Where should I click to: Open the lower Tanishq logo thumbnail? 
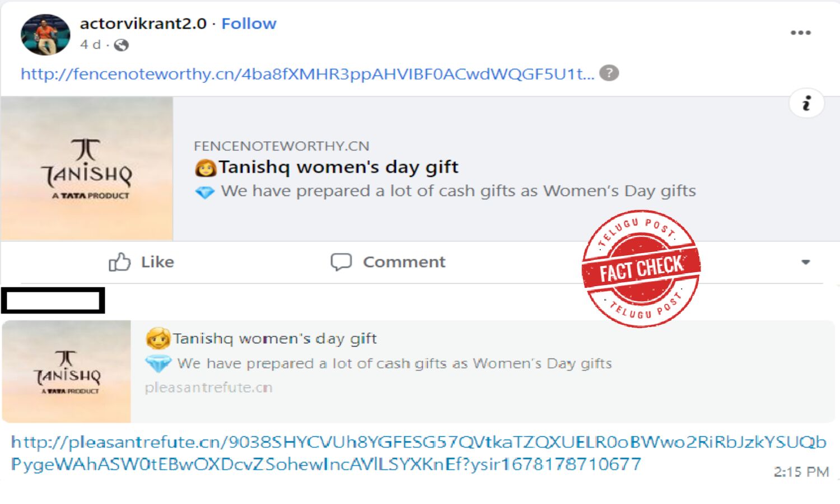pos(67,371)
